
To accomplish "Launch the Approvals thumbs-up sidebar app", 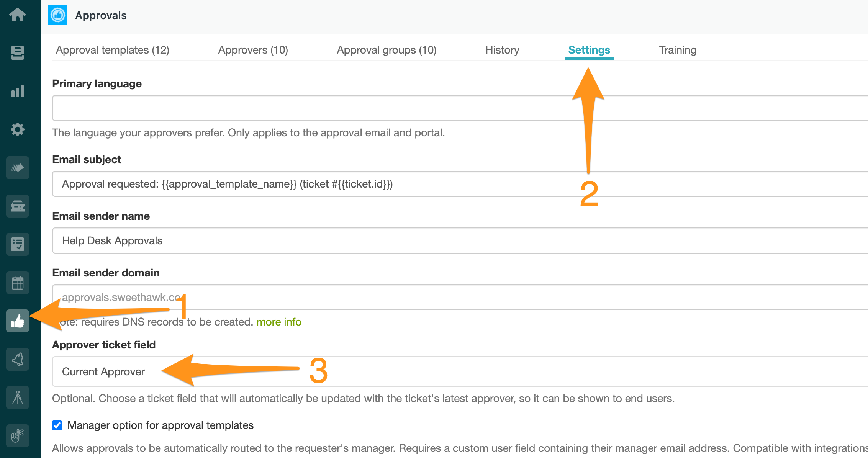I will click(x=18, y=321).
